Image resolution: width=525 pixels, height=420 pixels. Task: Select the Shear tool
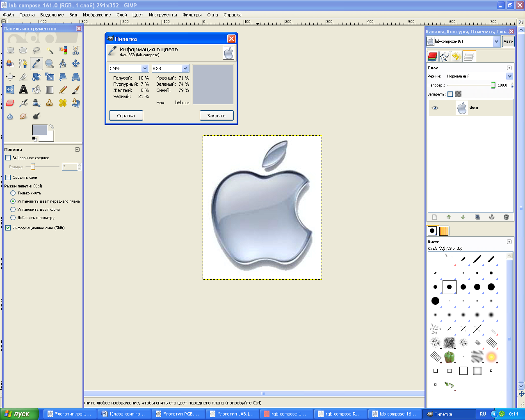[63, 77]
